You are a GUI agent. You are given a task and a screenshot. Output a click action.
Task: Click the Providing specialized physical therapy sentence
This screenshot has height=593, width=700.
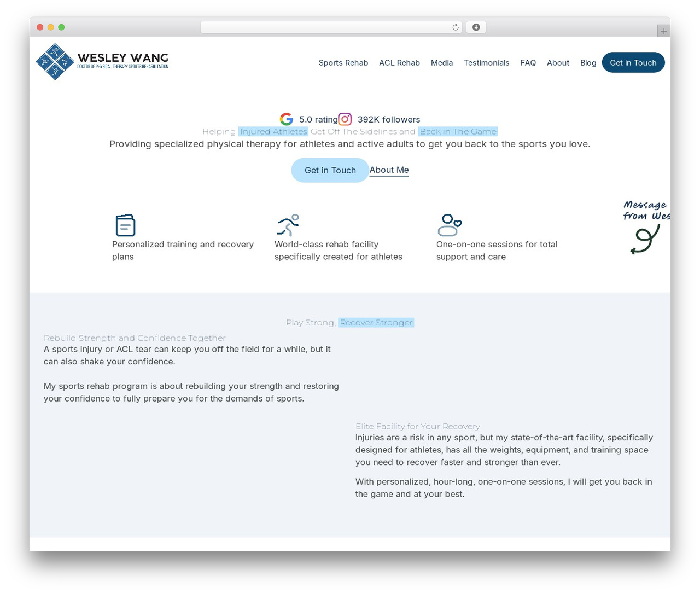350,144
